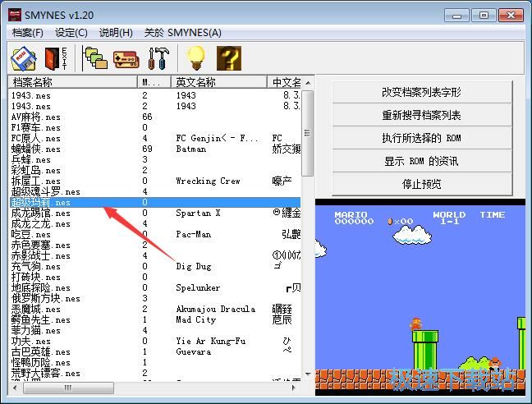
Task: Sort list by 档案名称 column header
Action: (72, 82)
